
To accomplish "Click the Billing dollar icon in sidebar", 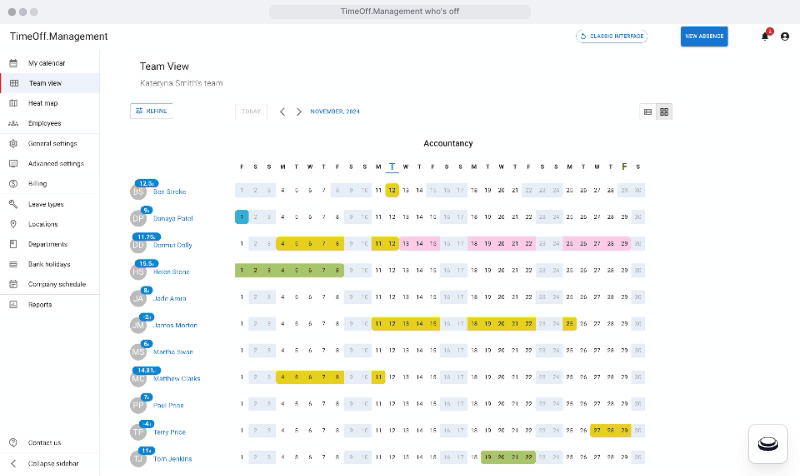I will [x=14, y=184].
